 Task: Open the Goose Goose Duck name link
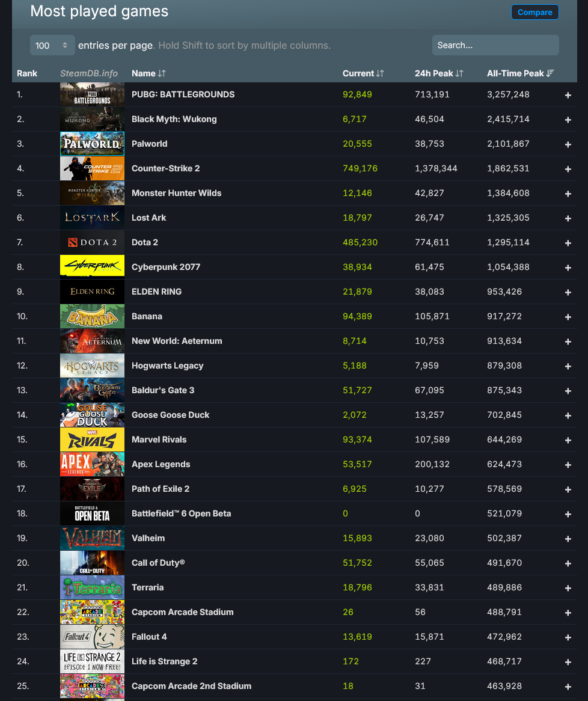click(x=170, y=415)
